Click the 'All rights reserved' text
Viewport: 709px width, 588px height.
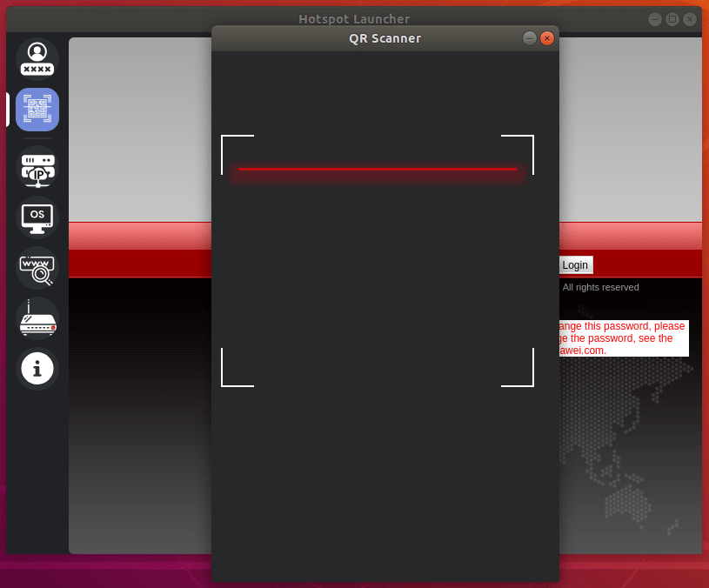(600, 287)
